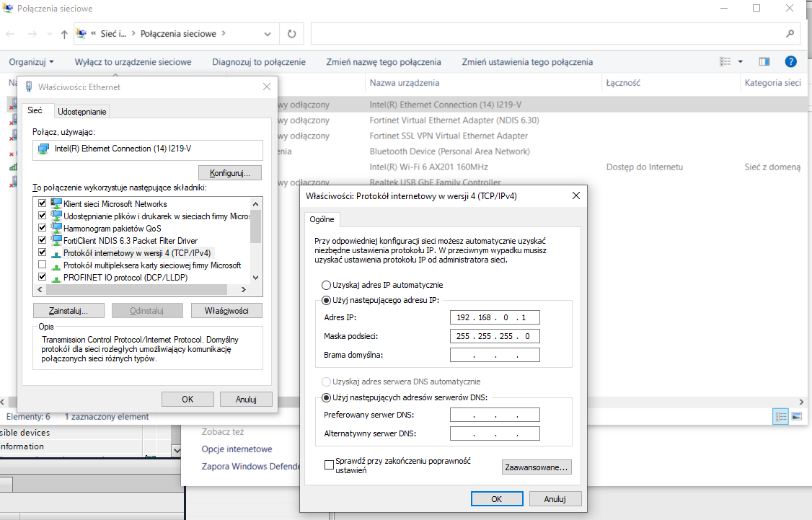
Task: Switch to the Udostępnianie tab
Action: 81,111
